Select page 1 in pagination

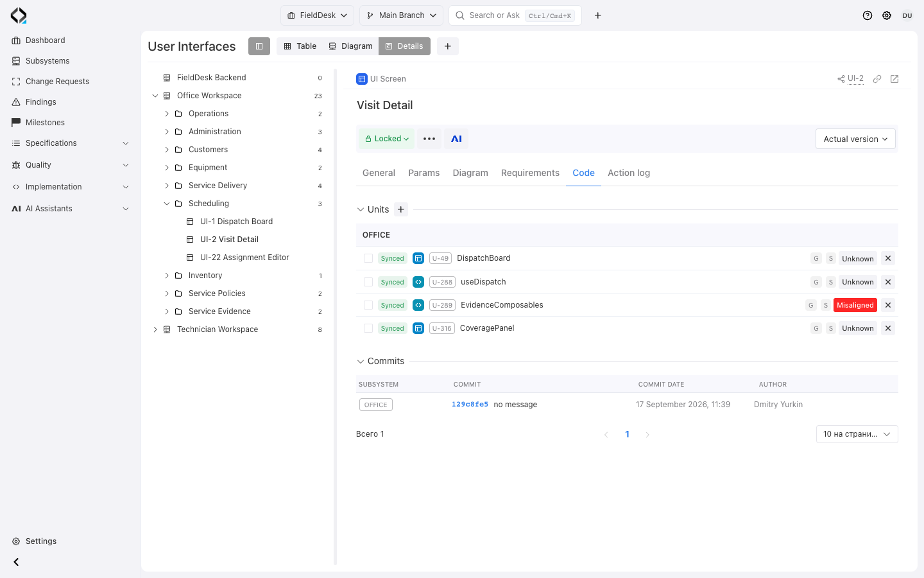pos(627,435)
